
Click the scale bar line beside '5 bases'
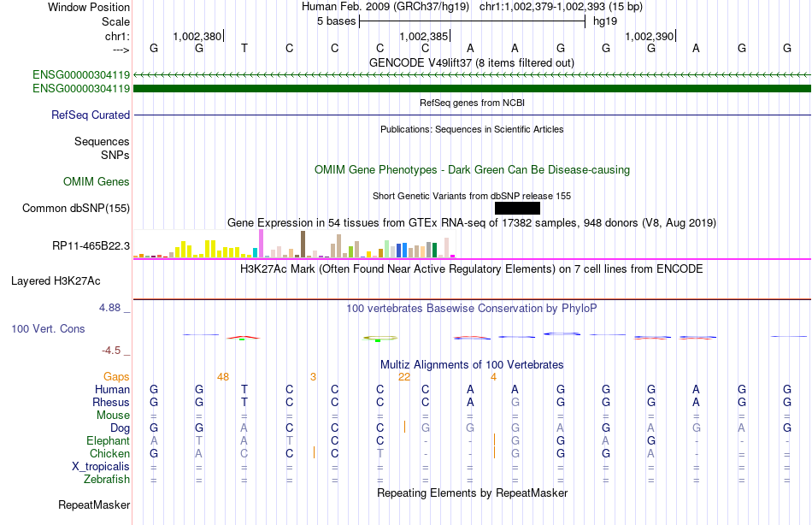(473, 21)
